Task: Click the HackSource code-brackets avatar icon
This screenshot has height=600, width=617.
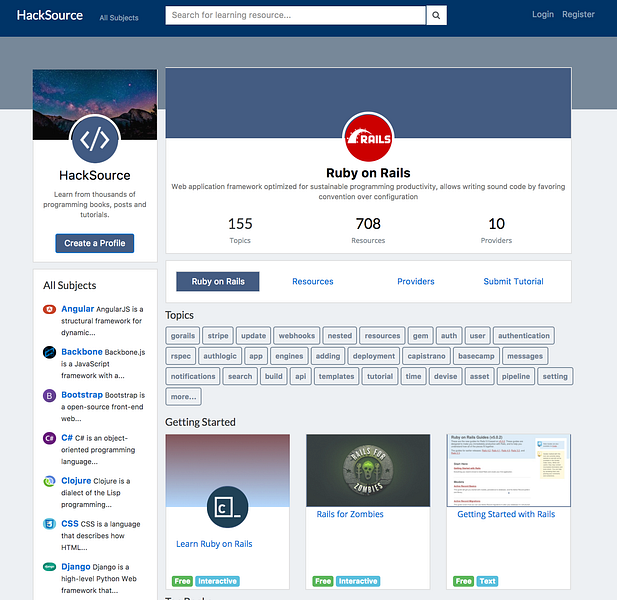Action: (x=95, y=139)
